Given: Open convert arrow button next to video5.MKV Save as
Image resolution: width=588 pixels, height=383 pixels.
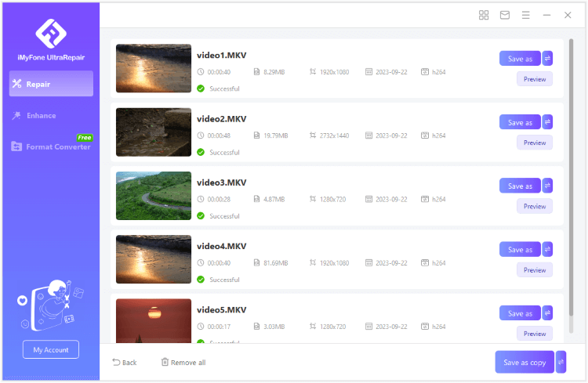Looking at the screenshot, I should (x=547, y=313).
